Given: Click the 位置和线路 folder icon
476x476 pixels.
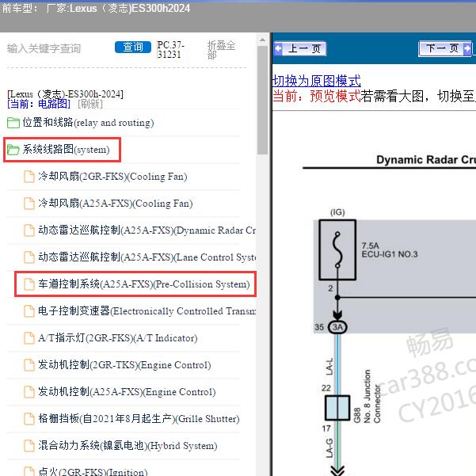Looking at the screenshot, I should 13,123.
